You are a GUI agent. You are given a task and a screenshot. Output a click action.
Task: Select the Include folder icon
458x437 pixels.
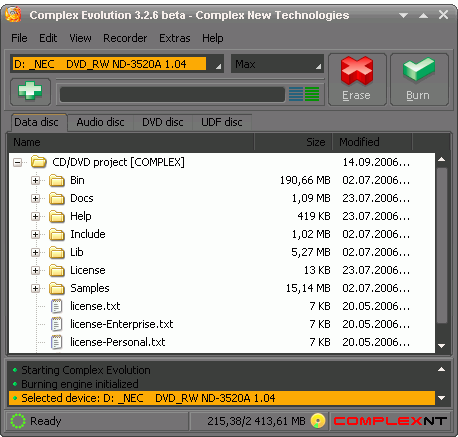57,234
